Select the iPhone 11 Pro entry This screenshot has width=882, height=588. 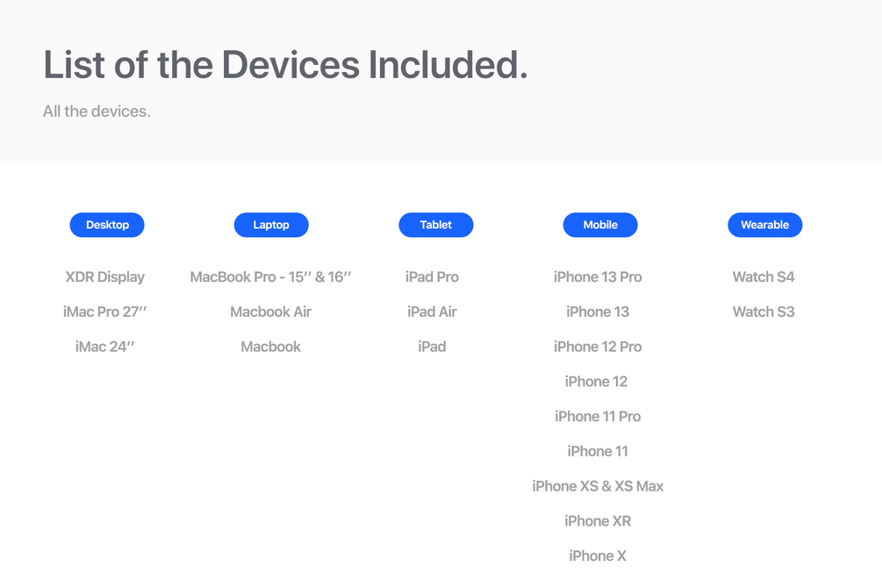pos(598,416)
